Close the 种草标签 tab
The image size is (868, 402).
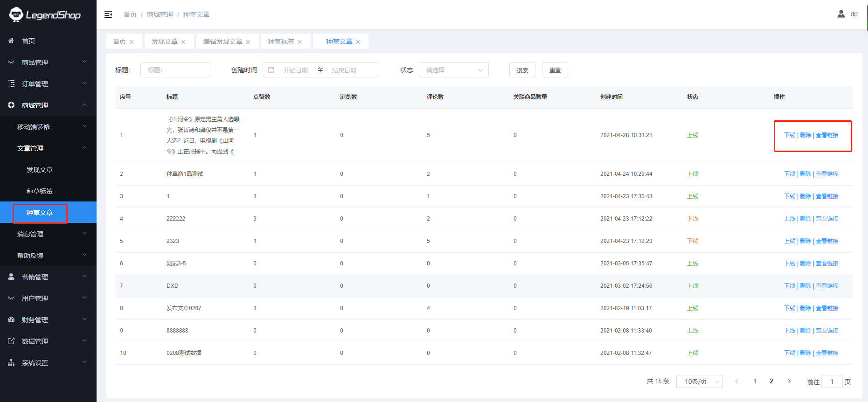(x=300, y=42)
